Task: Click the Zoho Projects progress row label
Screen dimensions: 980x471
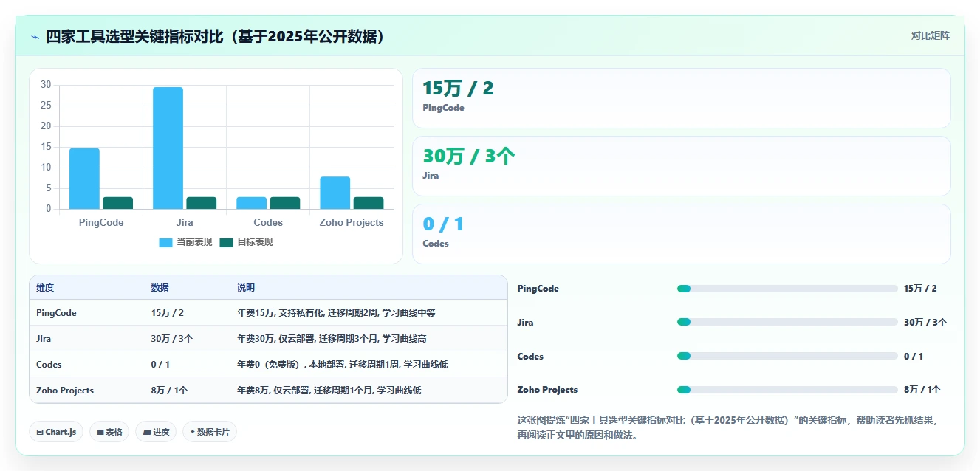Action: pos(548,390)
